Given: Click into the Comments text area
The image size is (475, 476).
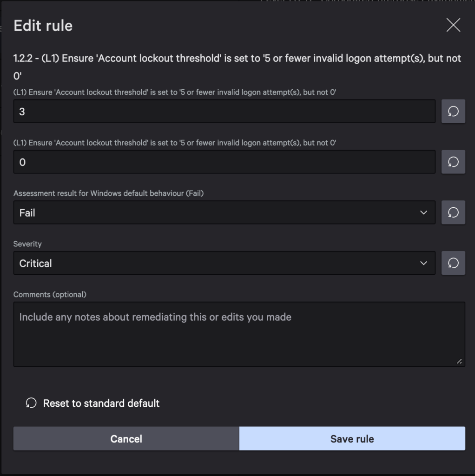Looking at the screenshot, I should tap(239, 334).
